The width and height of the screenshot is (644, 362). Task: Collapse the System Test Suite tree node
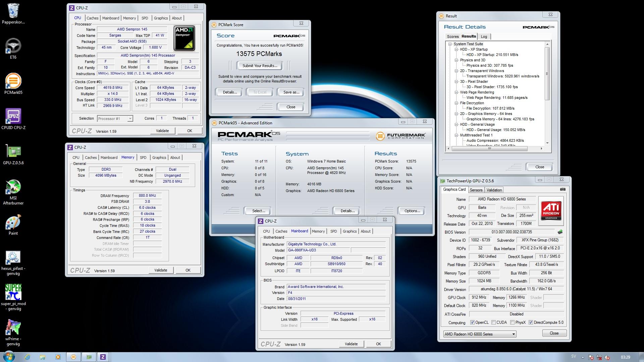click(450, 44)
